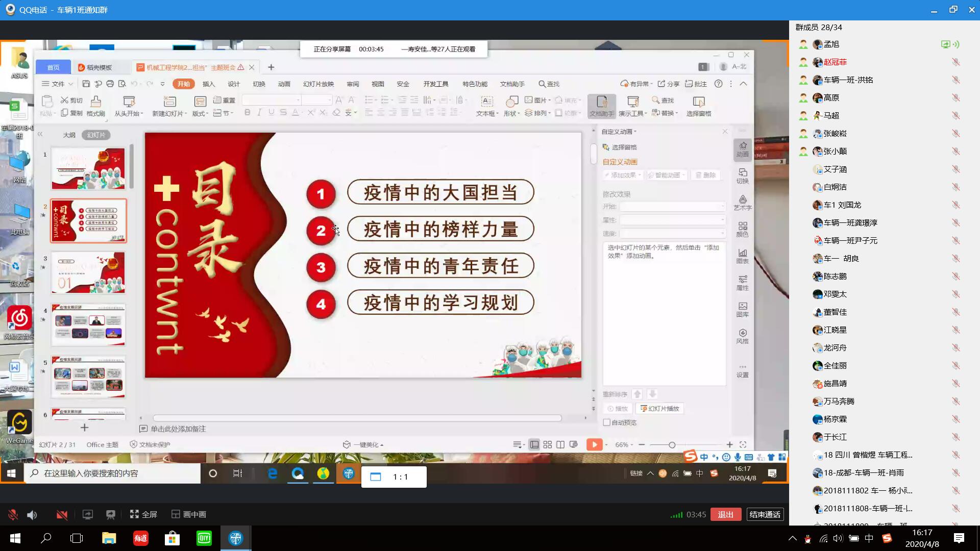
Task: Switch to 画中画 picture-in-picture mode
Action: click(x=189, y=514)
